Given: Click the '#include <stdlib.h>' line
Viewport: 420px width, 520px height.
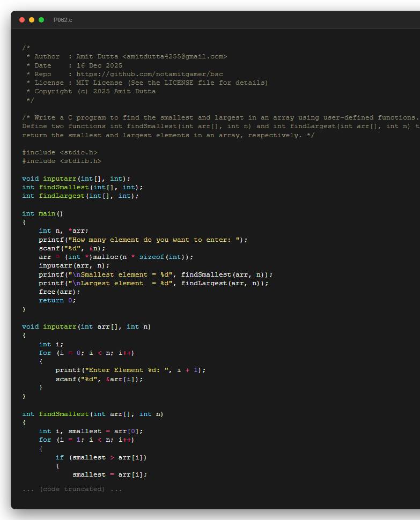Looking at the screenshot, I should [x=62, y=161].
